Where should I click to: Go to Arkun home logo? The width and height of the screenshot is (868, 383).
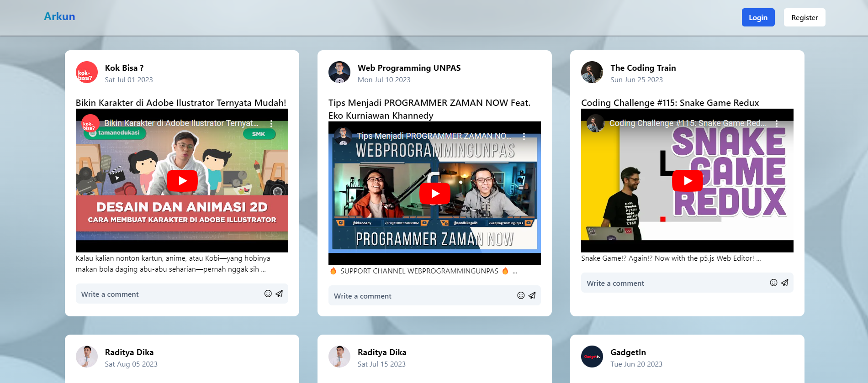(x=59, y=16)
